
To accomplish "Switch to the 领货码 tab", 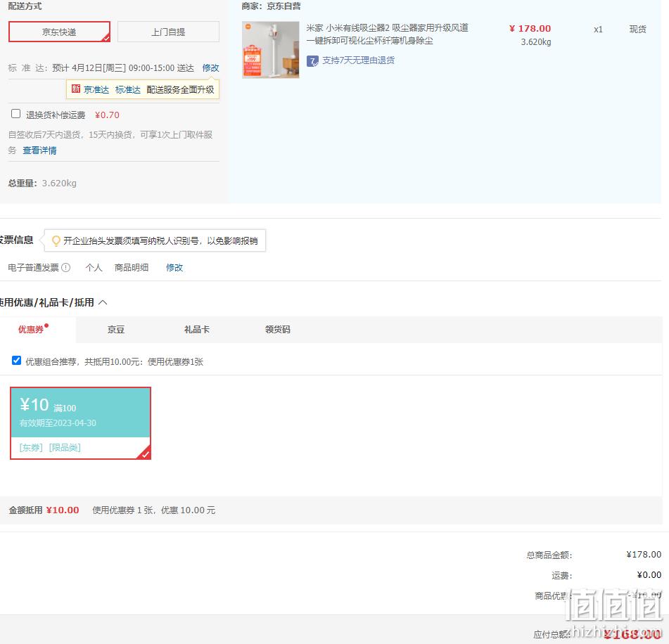I will click(x=278, y=330).
